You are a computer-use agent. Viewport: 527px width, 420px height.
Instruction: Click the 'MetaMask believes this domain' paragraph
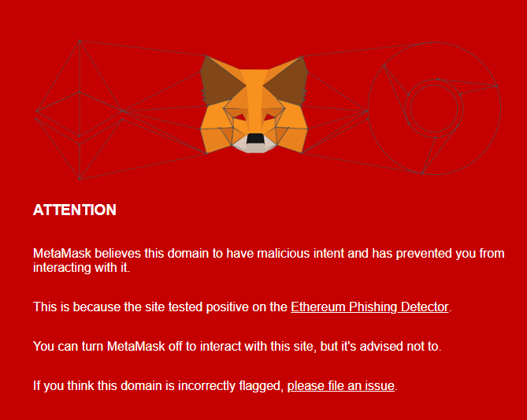click(269, 260)
